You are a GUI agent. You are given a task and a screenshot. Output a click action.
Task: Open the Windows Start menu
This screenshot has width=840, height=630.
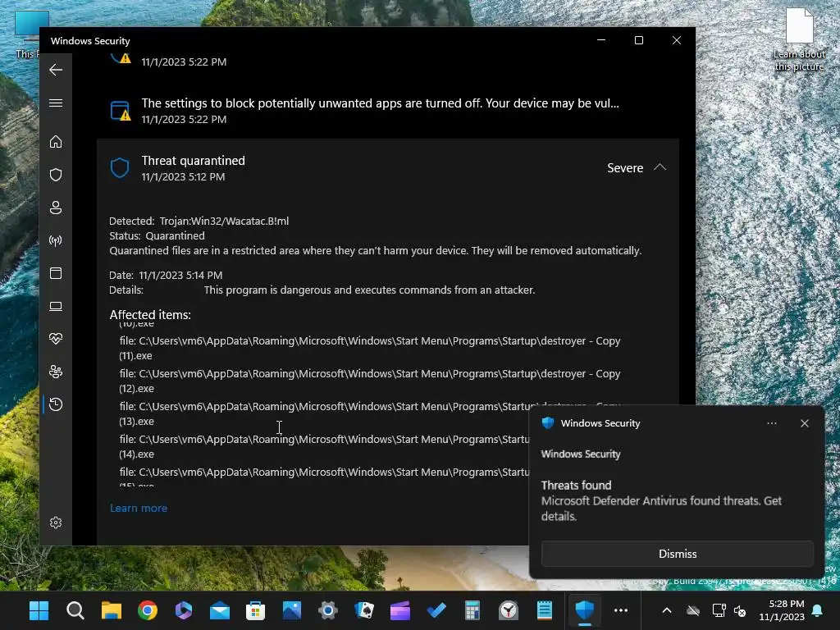point(39,610)
